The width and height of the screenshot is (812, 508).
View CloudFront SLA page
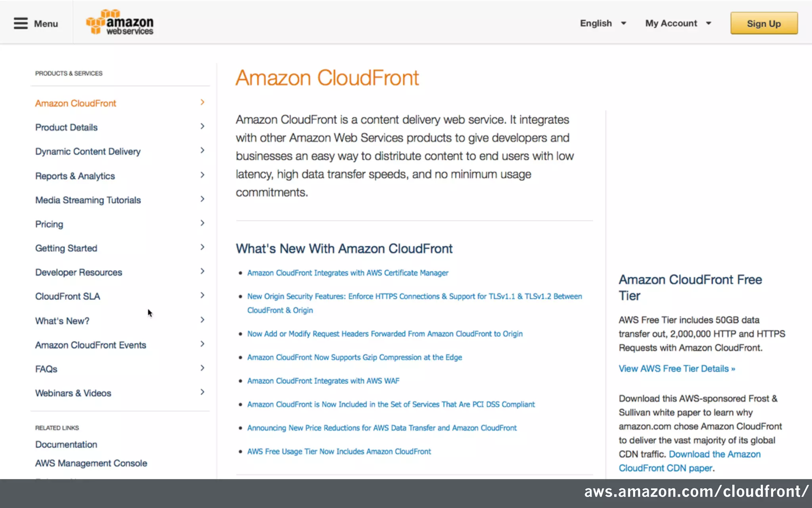coord(67,296)
